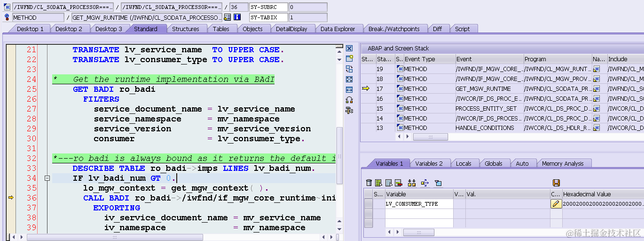Open the Script tab
The height and width of the screenshot is (241, 644).
(462, 29)
